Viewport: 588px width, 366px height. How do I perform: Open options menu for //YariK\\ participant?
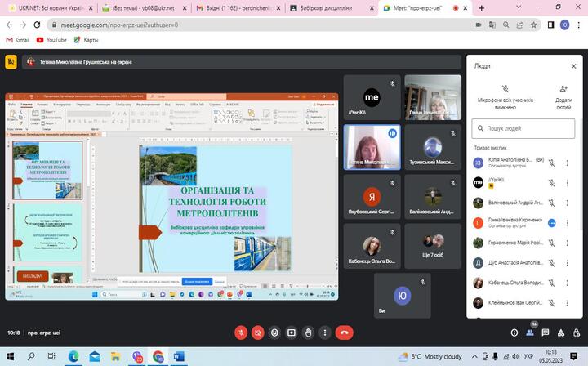568,183
